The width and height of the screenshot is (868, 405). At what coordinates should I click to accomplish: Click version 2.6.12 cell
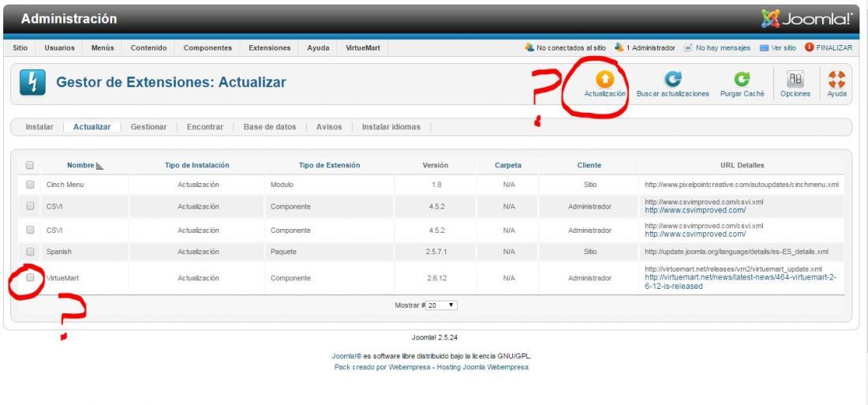(x=437, y=278)
